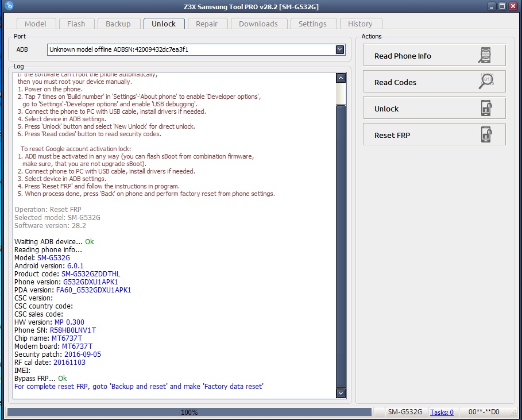Click the Reset FRP button
Image resolution: width=522 pixels, height=420 pixels.
click(x=434, y=134)
